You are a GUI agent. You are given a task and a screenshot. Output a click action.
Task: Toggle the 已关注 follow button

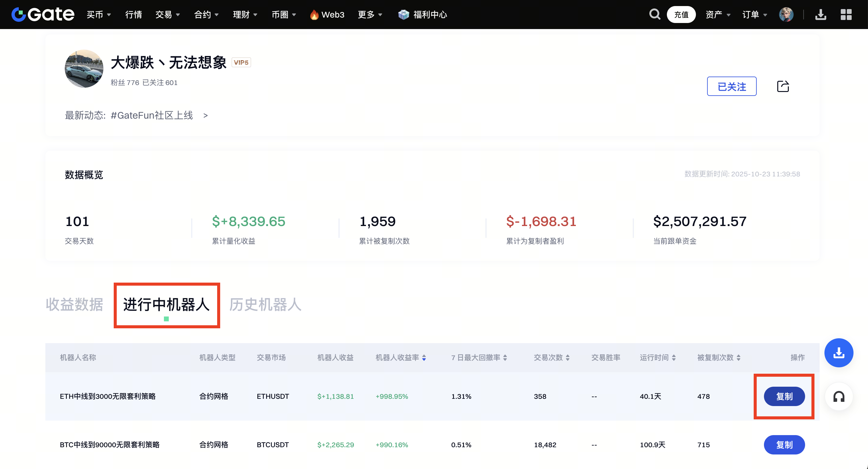(732, 86)
